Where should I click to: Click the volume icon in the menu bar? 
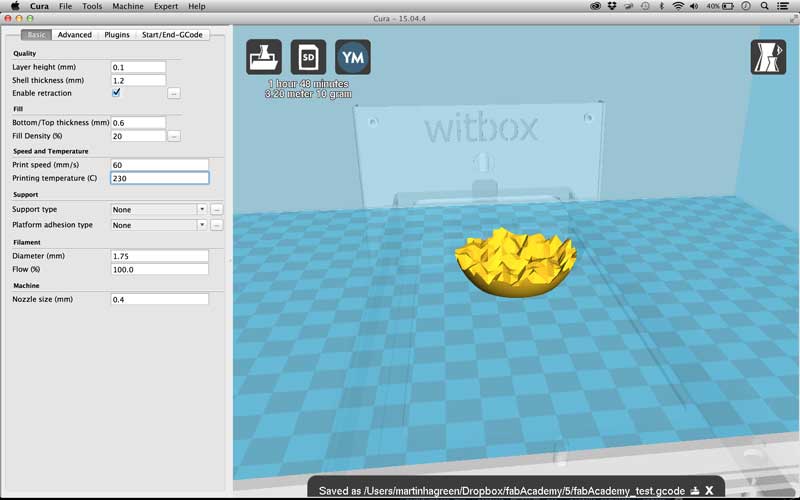pyautogui.click(x=694, y=6)
